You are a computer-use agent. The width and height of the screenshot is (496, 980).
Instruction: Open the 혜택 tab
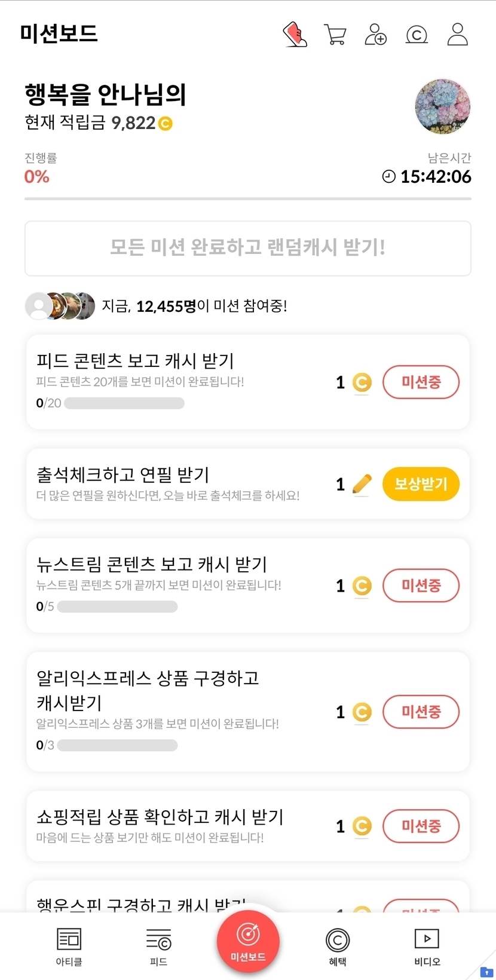[x=338, y=947]
